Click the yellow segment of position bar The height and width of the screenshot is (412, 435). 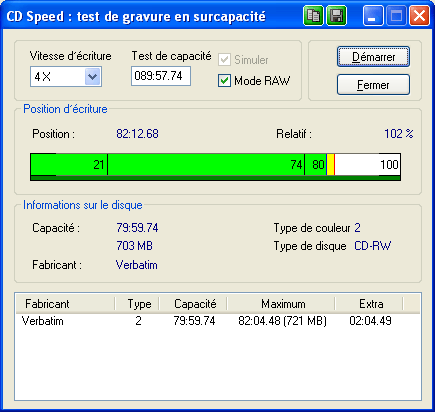coord(330,165)
